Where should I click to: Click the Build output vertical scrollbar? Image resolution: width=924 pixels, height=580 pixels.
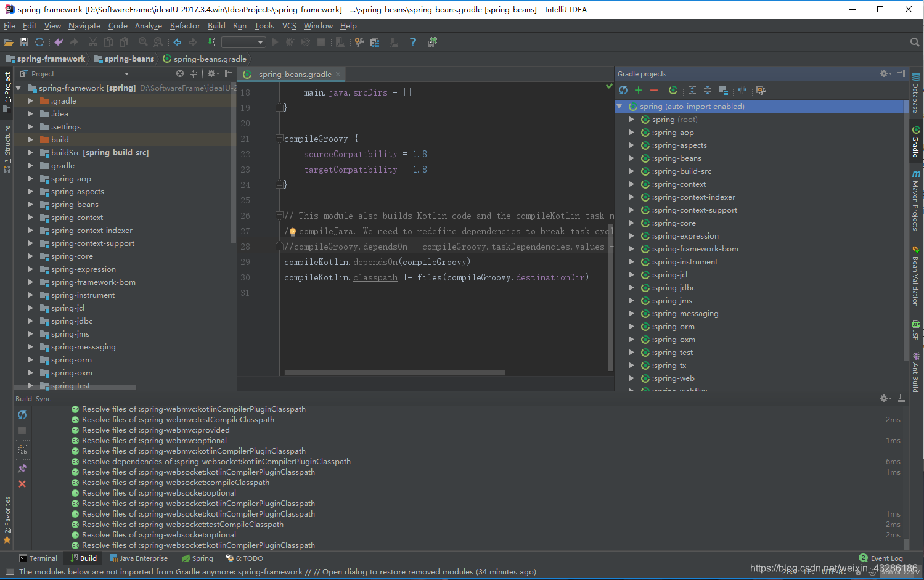click(906, 544)
